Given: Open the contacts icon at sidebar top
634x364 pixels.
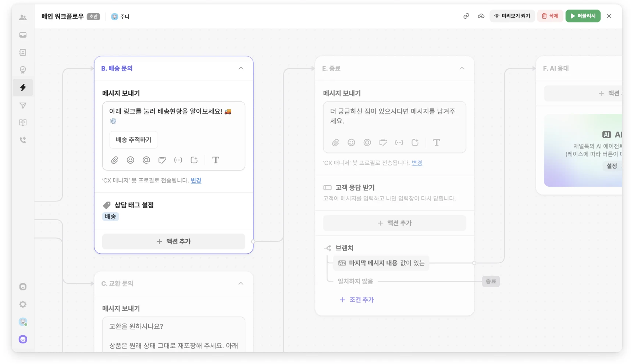Looking at the screenshot, I should tap(23, 17).
